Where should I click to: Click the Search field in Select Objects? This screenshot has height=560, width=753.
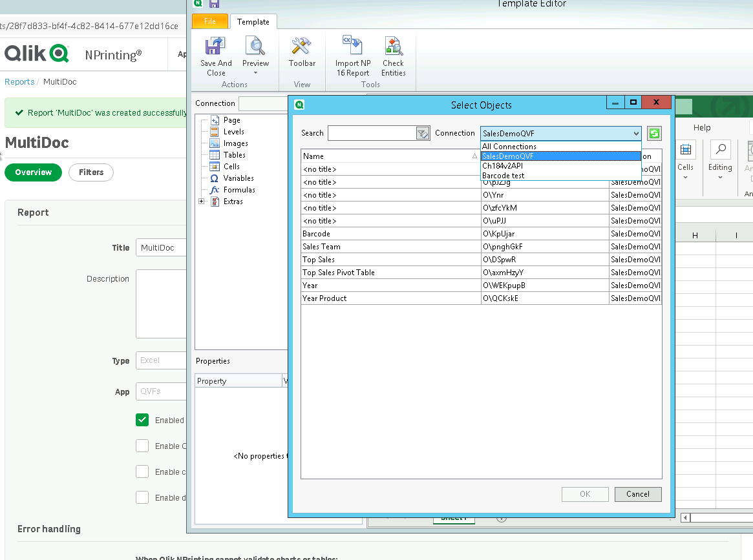(x=372, y=134)
